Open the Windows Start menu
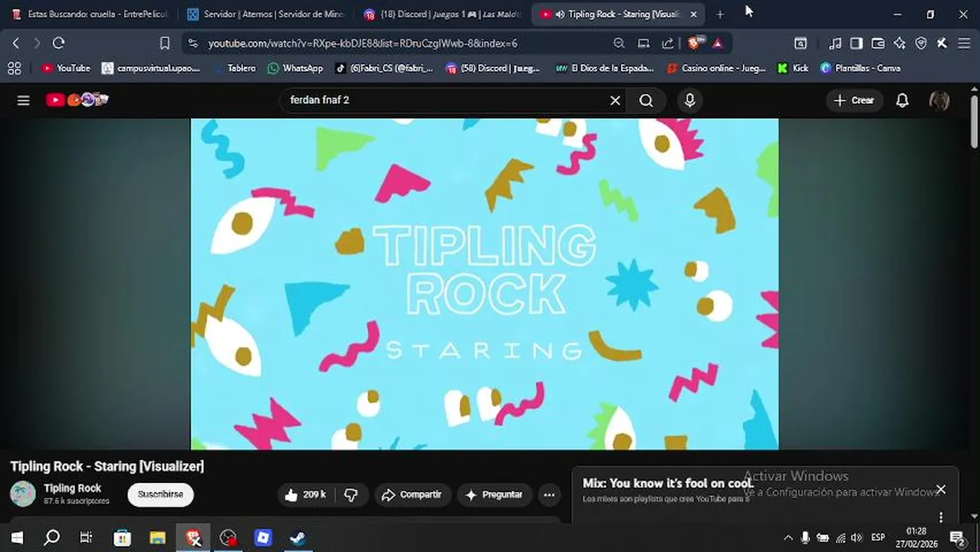The height and width of the screenshot is (552, 980). (17, 537)
